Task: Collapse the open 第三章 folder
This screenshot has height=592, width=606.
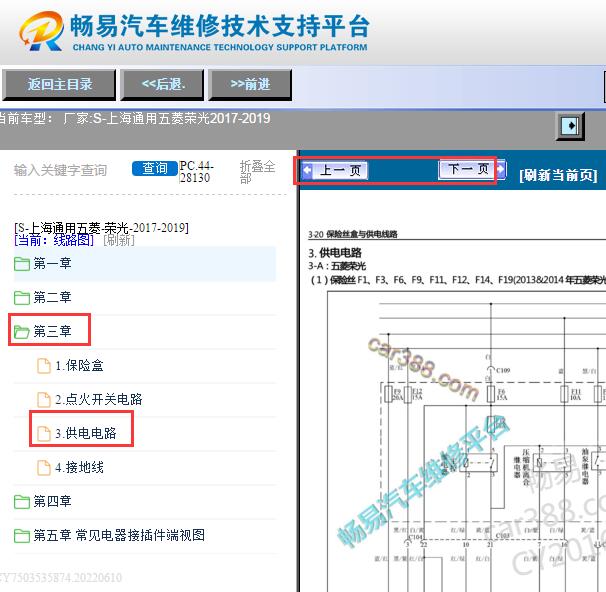Action: (x=52, y=331)
